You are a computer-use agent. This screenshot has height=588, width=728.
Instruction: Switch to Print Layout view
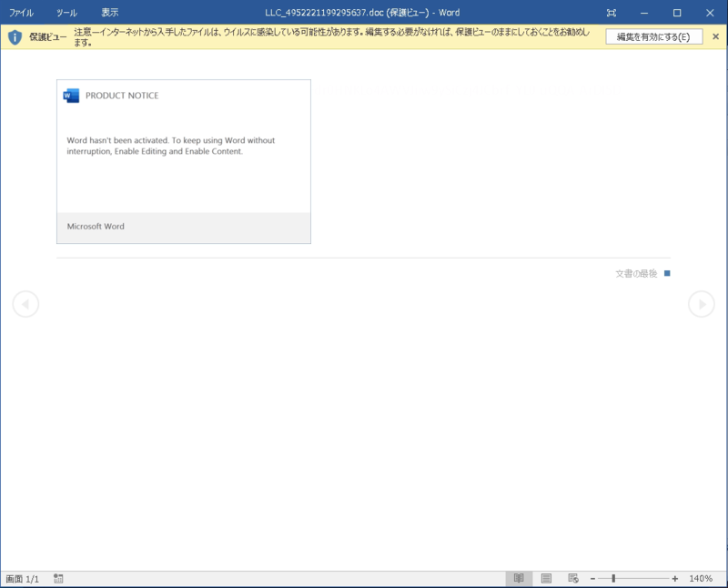coord(546,578)
